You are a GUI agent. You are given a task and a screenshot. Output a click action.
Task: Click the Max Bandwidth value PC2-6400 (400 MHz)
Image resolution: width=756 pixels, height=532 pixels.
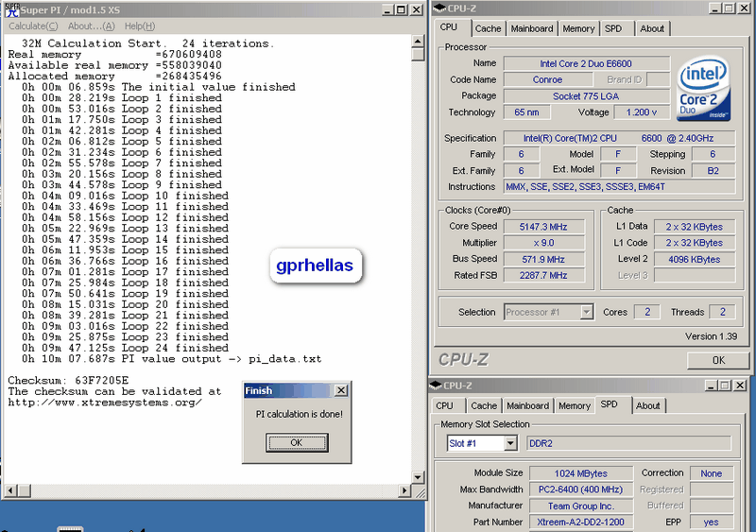coord(581,489)
